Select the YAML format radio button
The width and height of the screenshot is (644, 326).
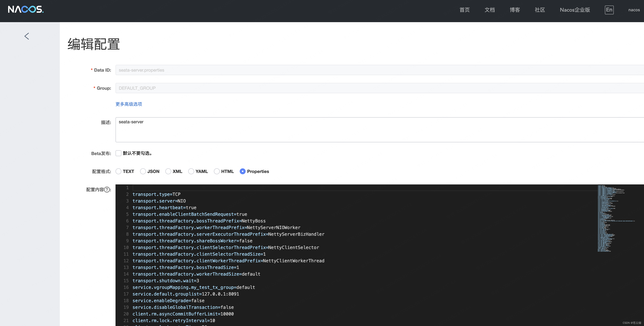pyautogui.click(x=191, y=171)
